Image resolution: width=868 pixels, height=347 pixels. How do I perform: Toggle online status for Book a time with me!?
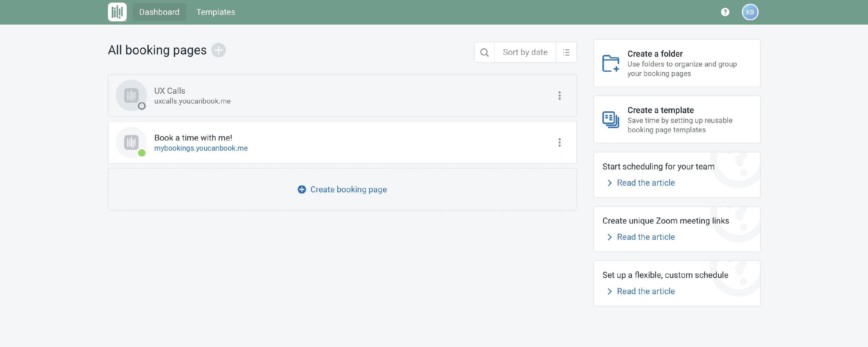[142, 153]
